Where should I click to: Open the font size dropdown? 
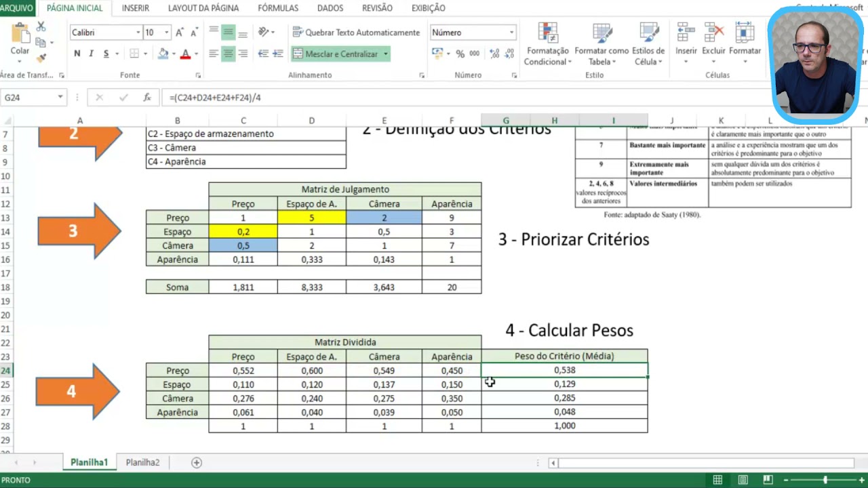166,33
